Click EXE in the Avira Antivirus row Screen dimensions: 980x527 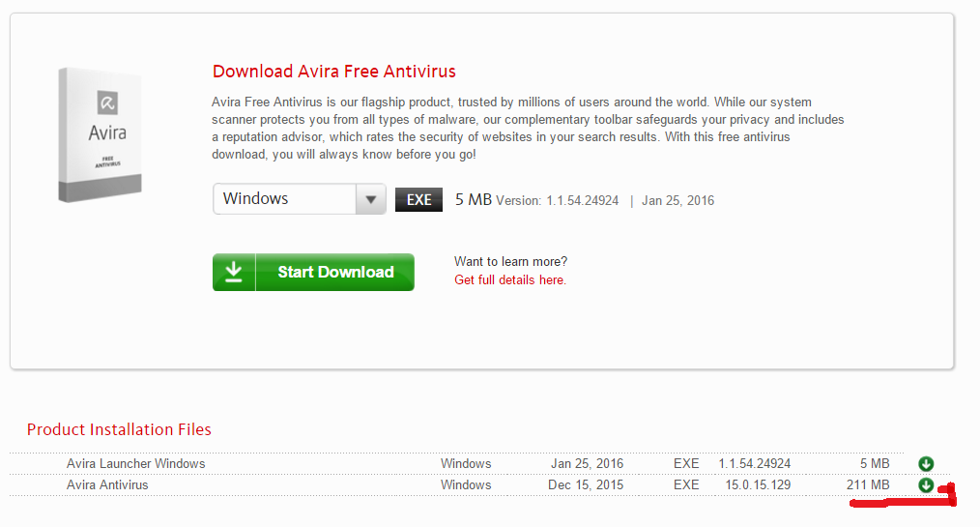pyautogui.click(x=686, y=484)
